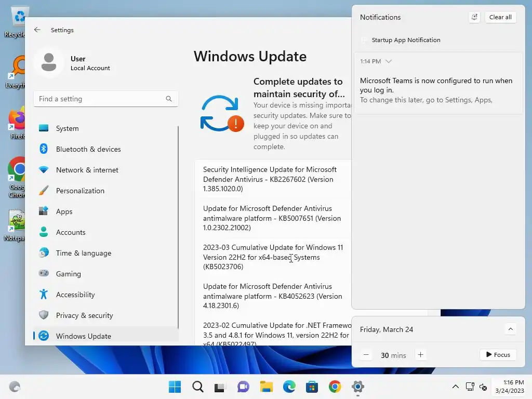The image size is (532, 399).
Task: Open notification settings icon beside Clear all
Action: (474, 17)
